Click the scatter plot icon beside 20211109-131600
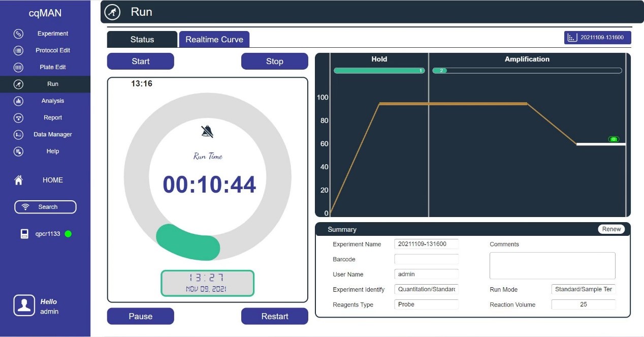This screenshot has width=644, height=337. click(572, 38)
